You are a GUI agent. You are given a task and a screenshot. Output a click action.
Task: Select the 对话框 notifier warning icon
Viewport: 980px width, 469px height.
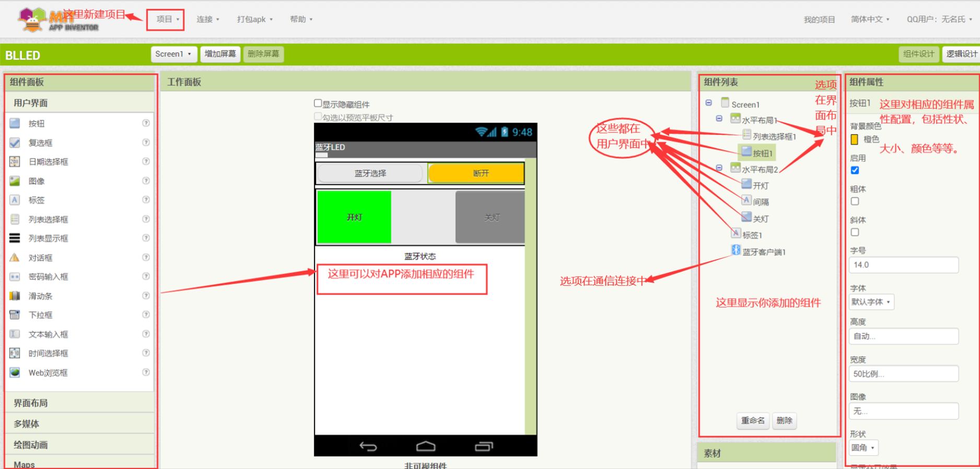click(15, 258)
